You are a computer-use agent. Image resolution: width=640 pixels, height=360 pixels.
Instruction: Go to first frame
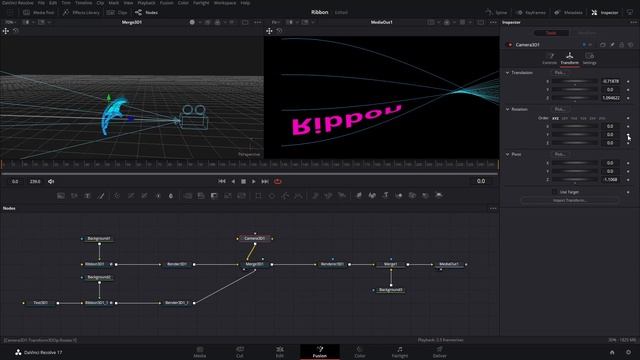pos(222,181)
